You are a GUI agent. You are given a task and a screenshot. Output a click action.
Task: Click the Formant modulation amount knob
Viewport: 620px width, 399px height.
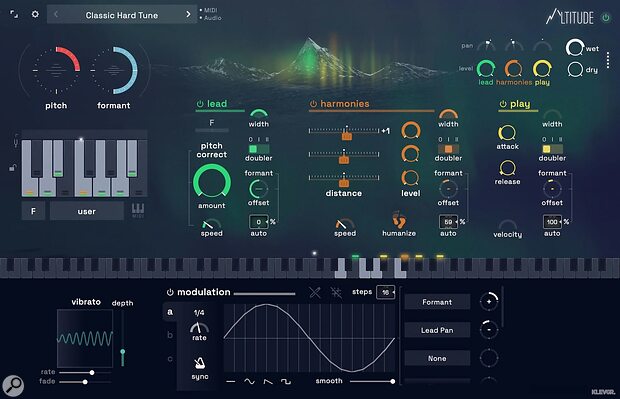[489, 302]
